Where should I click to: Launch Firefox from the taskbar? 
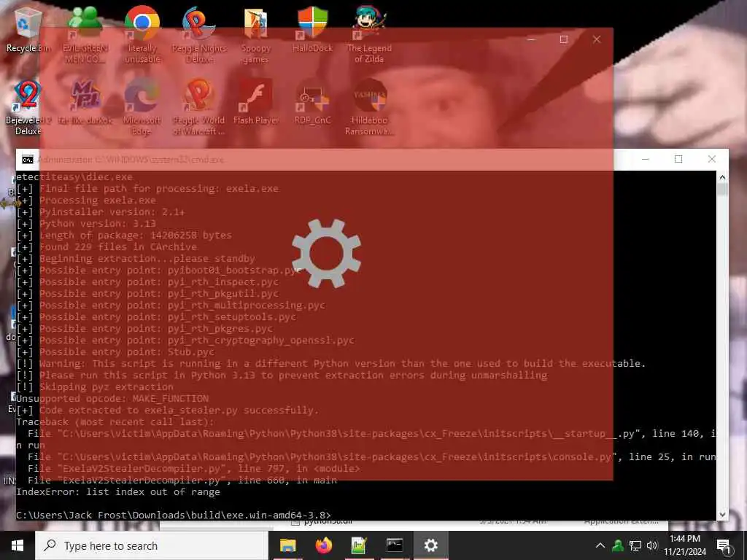coord(324,545)
